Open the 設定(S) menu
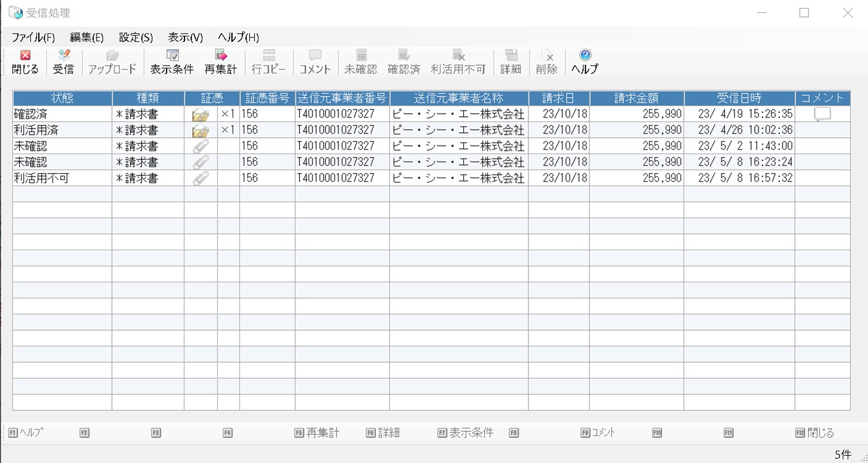Viewport: 868px width, 463px height. click(x=136, y=38)
